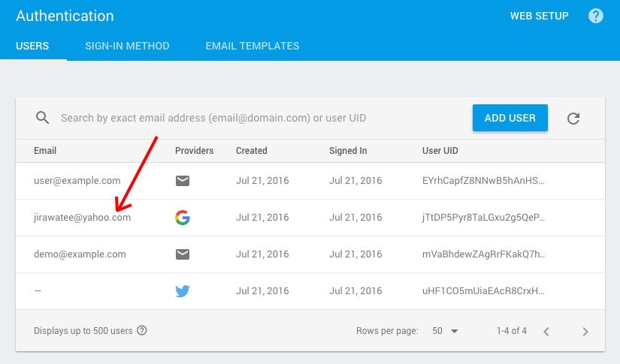
Task: Expand the Rows per page dropdown
Action: coord(445,331)
